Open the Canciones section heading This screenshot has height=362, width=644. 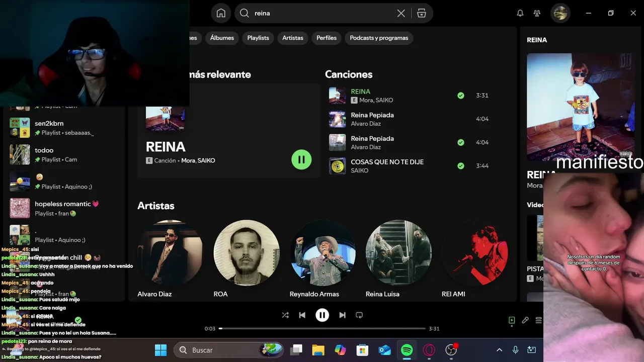click(x=349, y=74)
